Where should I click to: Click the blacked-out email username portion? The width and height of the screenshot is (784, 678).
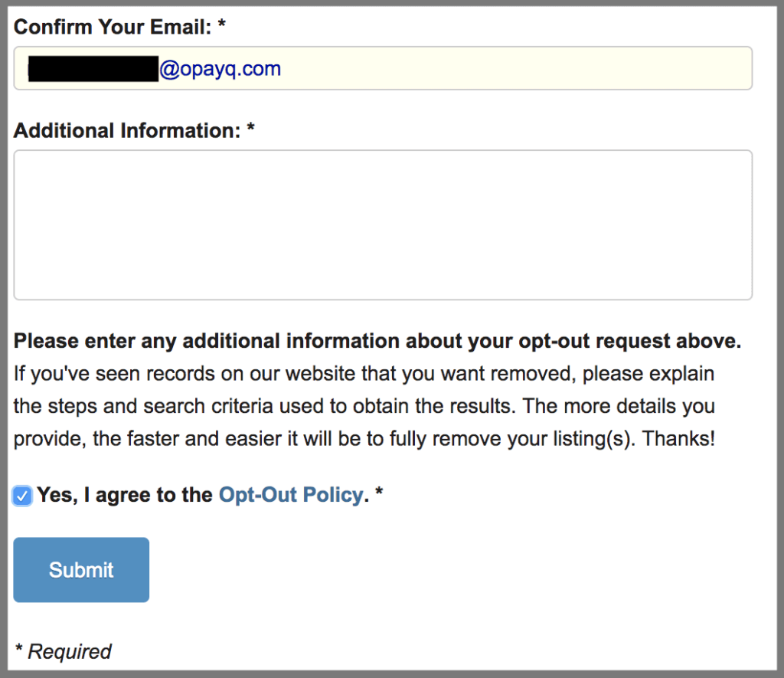[x=93, y=69]
